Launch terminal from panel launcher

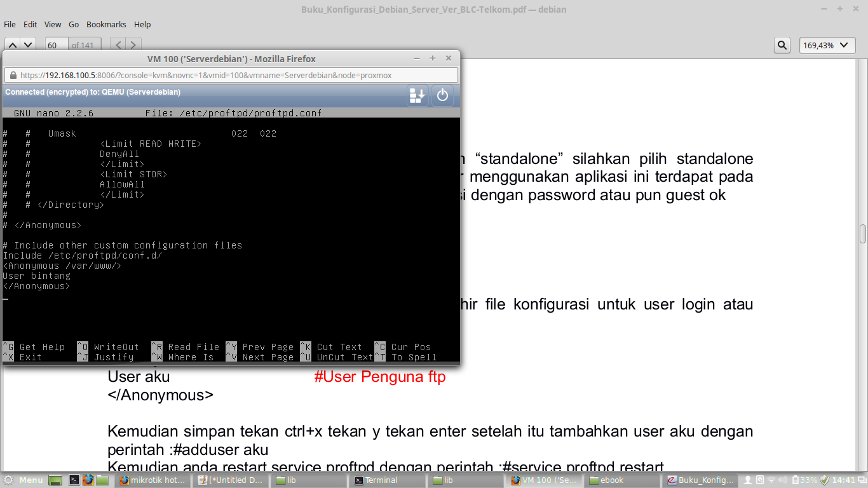point(74,480)
